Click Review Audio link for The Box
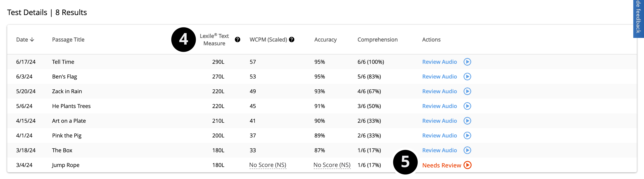Viewport: 644px width, 179px height. pyautogui.click(x=439, y=150)
